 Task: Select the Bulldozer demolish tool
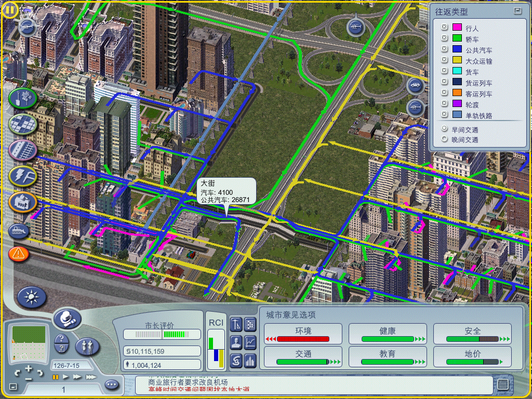[x=19, y=231]
